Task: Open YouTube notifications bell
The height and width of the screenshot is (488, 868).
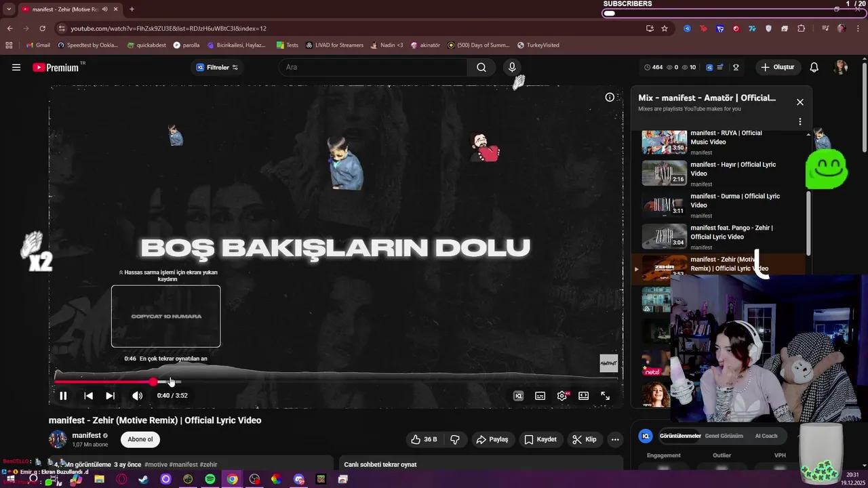Action: tap(814, 67)
